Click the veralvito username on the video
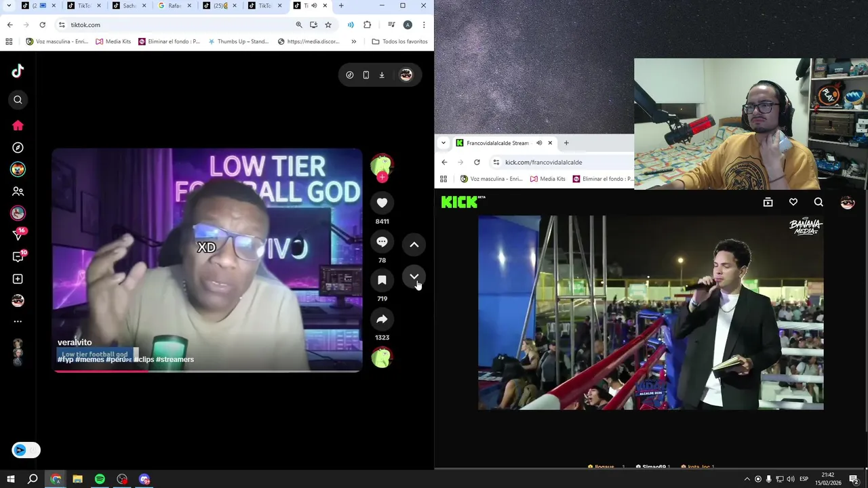The image size is (868, 488). coord(75,342)
